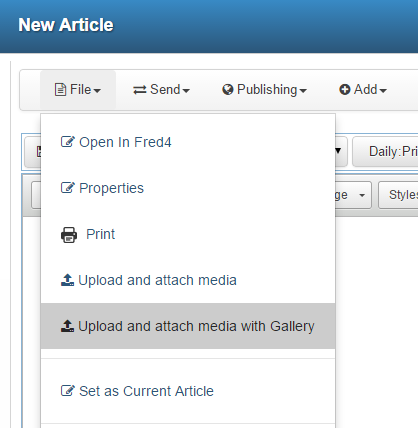Open the Styles combo in editor toolbar
This screenshot has height=428, width=418.
click(x=398, y=195)
